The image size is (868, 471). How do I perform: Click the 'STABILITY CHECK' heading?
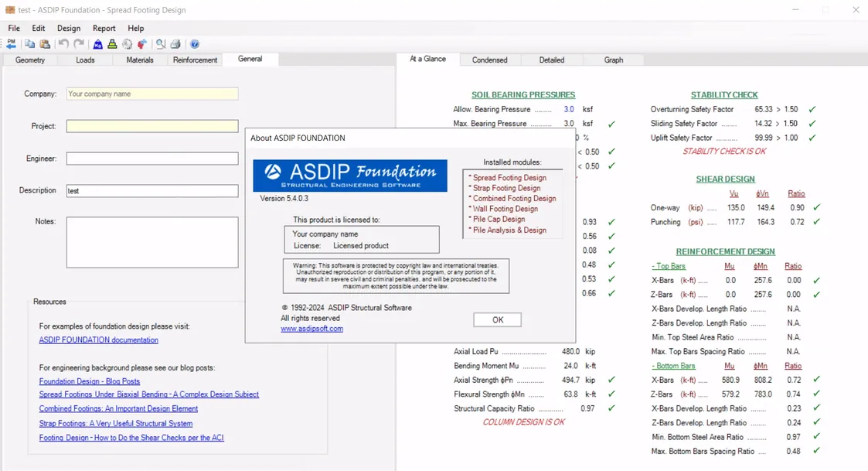[724, 95]
